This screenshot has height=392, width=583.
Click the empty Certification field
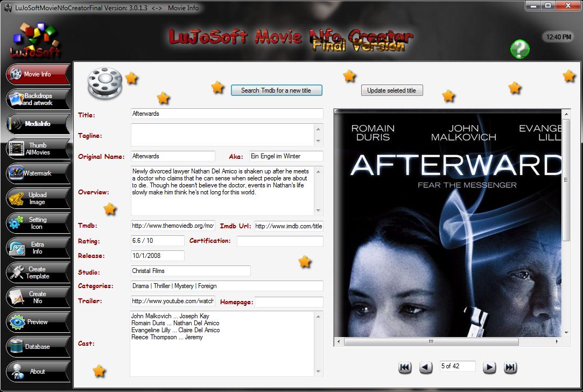280,241
